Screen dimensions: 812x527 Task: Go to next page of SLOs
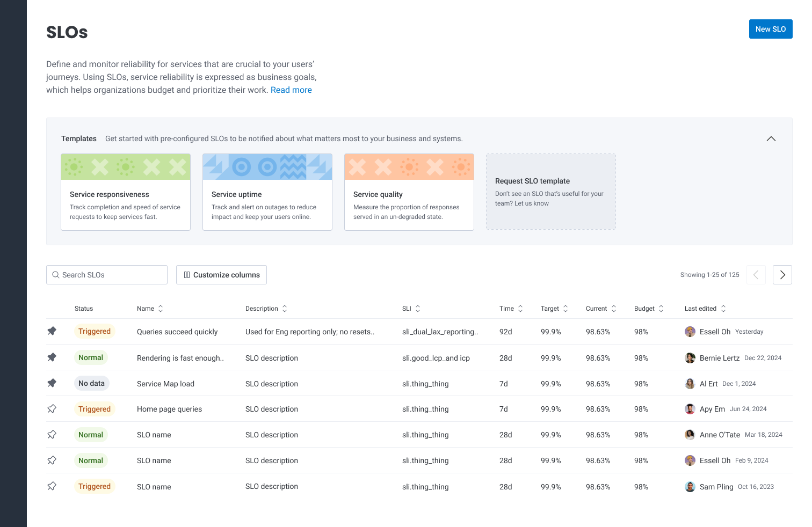click(x=782, y=275)
